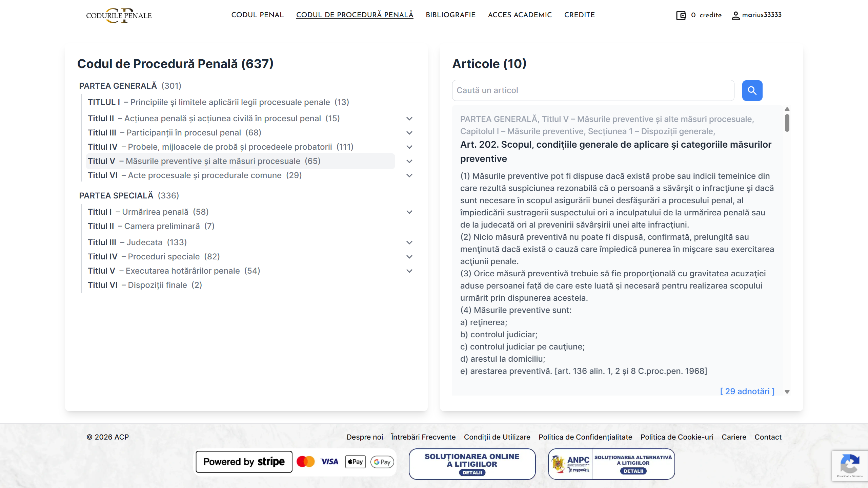Click the Powered by Stripe badge
The width and height of the screenshot is (868, 488).
pos(244,461)
